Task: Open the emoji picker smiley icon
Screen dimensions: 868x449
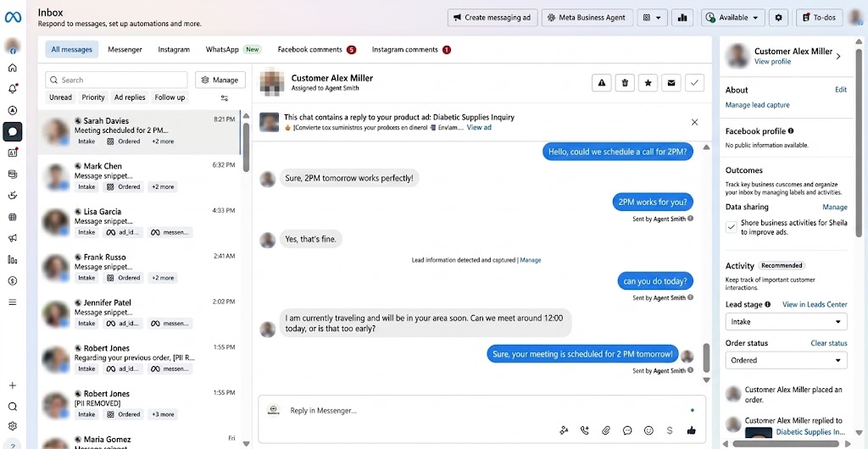Action: (648, 430)
